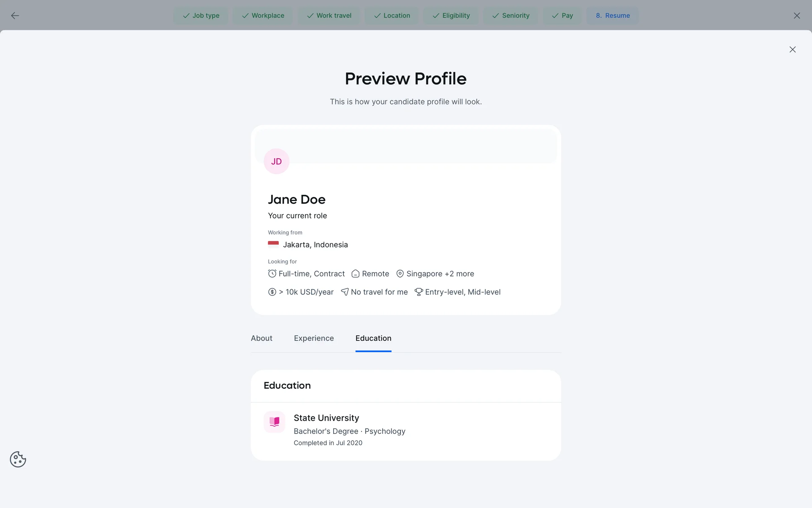Viewport: 812px width, 508px height.
Task: Select the Education tab
Action: click(x=373, y=338)
